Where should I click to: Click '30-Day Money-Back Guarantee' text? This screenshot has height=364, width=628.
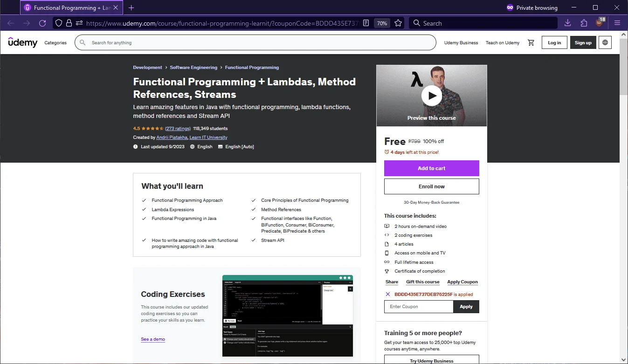click(x=432, y=203)
